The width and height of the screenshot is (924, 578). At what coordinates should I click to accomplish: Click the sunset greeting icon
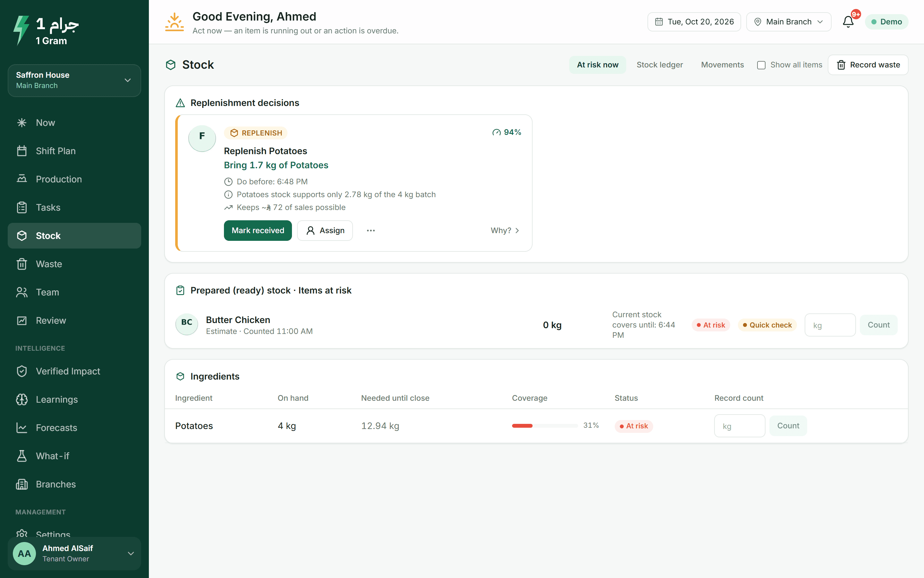click(175, 22)
